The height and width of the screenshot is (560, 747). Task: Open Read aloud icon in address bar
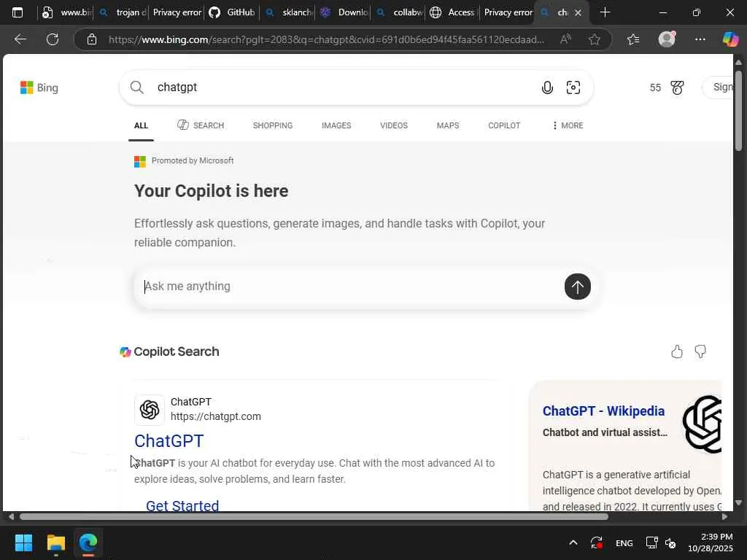(x=565, y=39)
